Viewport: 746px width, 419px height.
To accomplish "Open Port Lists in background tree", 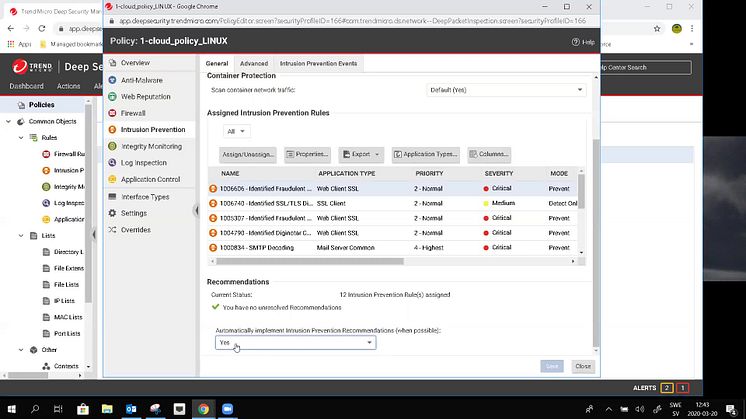I will click(x=61, y=333).
